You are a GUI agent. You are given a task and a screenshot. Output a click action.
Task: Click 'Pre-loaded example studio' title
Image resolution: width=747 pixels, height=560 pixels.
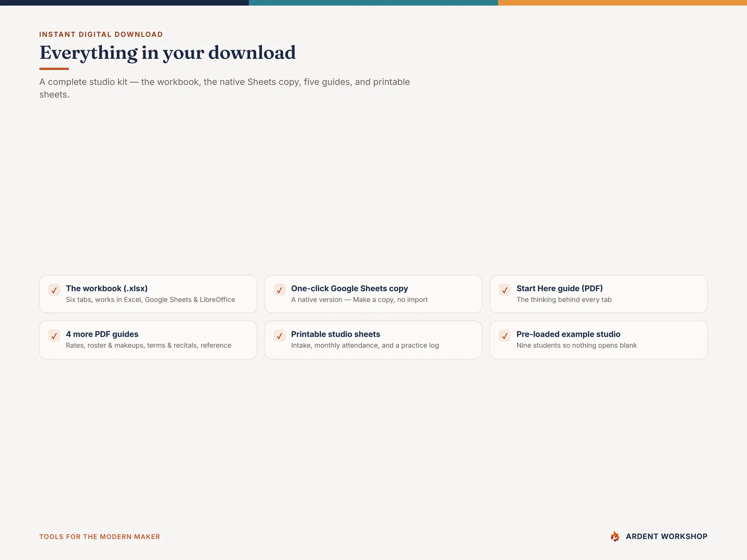(x=568, y=334)
